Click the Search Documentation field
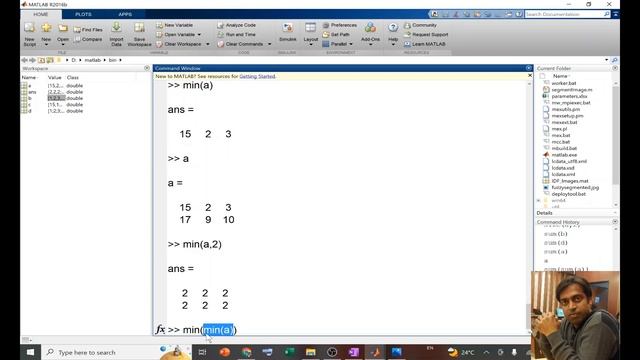Viewport: 640px width, 360px height. 563,14
